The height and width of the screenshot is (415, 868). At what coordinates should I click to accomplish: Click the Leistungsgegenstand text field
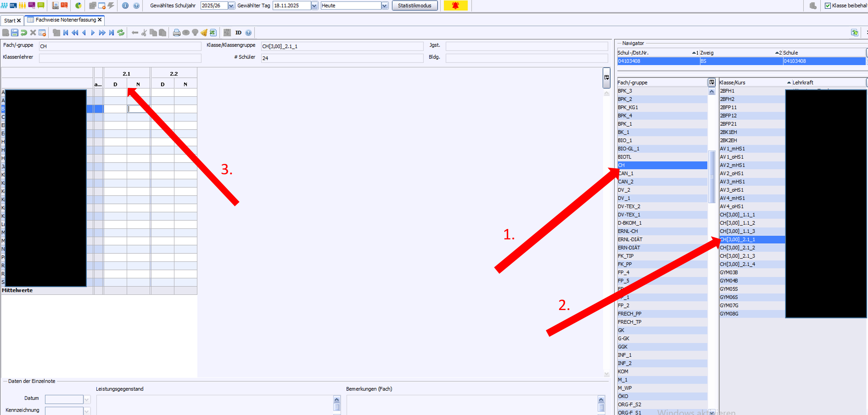(x=214, y=404)
